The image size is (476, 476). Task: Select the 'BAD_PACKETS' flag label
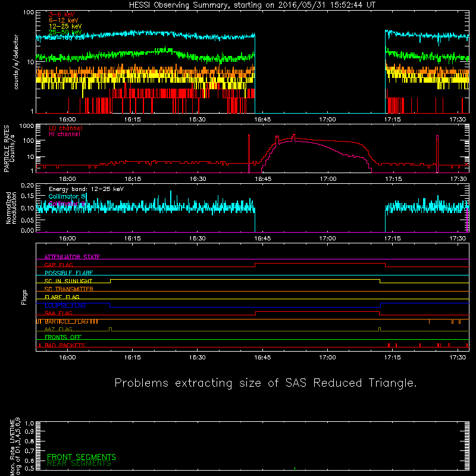click(x=65, y=345)
